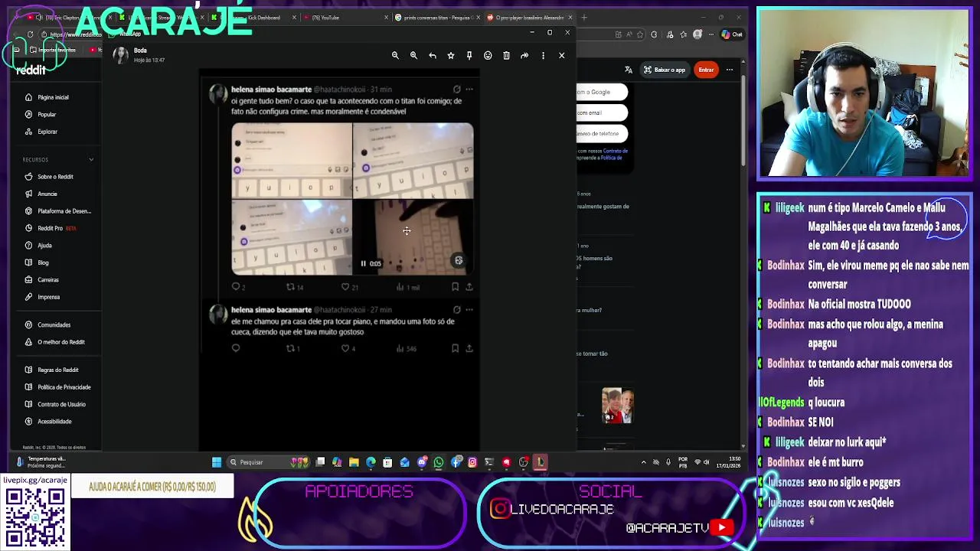Open Imprensa in Reddit sidebar
The height and width of the screenshot is (551, 980).
tap(48, 297)
